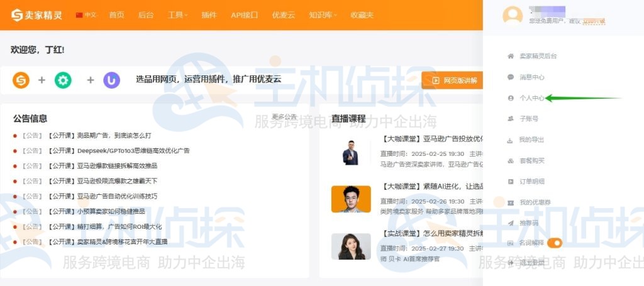This screenshot has height=286, width=644.
Task: Open 推荐码 in the user menu
Action: click(x=529, y=223)
